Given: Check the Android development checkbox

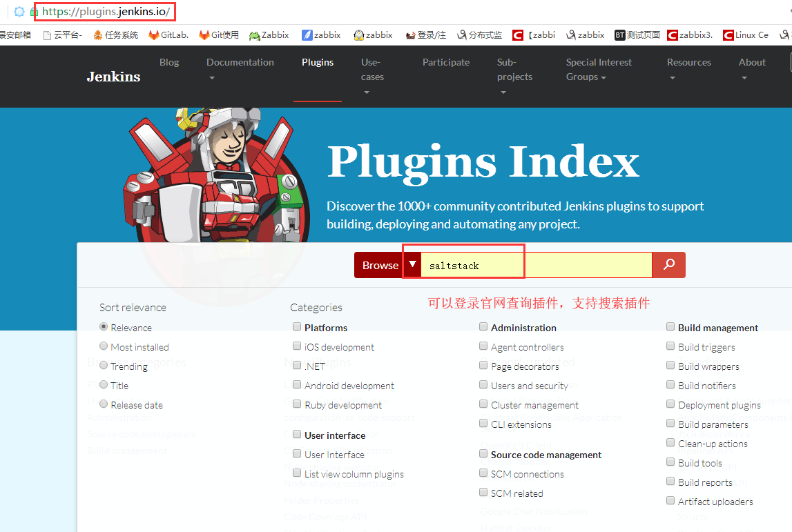Looking at the screenshot, I should tap(297, 384).
